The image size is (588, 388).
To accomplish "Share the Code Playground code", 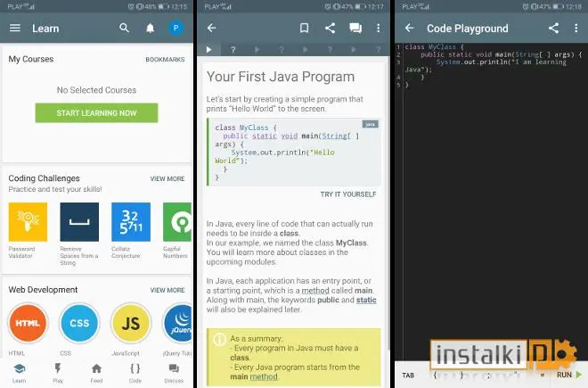I will coord(553,29).
